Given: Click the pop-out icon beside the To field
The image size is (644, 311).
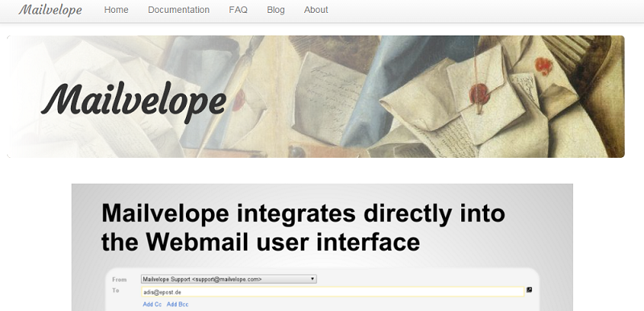Looking at the screenshot, I should tap(530, 289).
